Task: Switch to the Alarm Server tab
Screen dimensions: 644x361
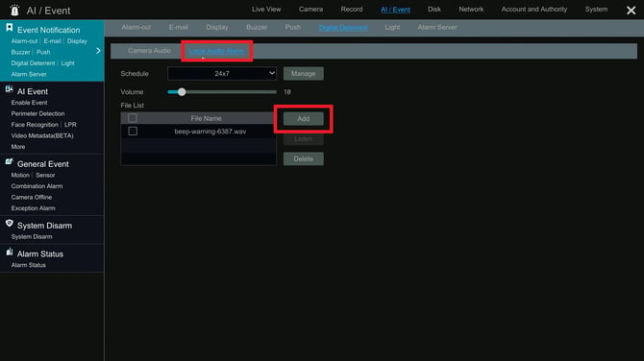Action: (x=437, y=27)
